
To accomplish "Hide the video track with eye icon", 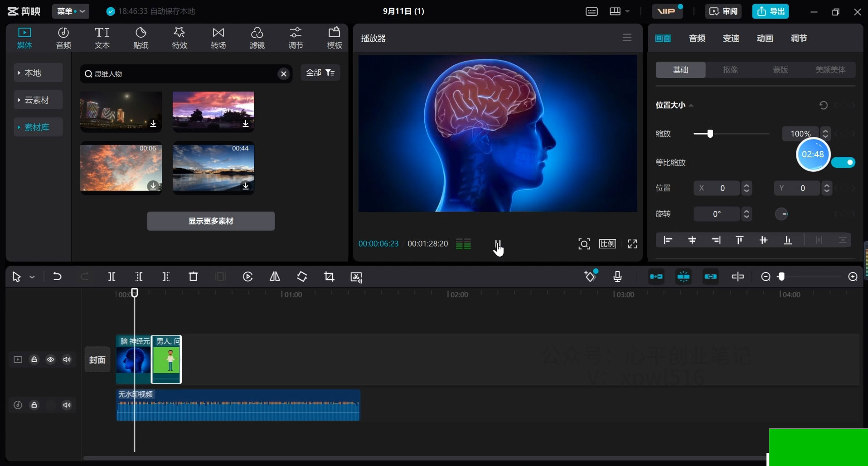I will point(50,359).
